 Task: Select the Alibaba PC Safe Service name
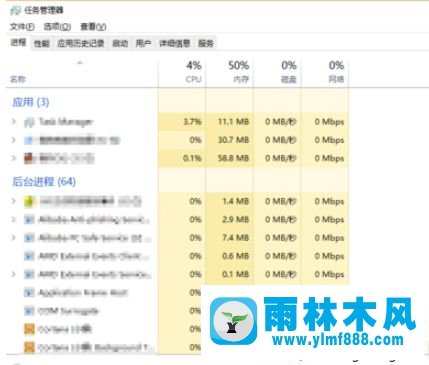click(x=95, y=238)
